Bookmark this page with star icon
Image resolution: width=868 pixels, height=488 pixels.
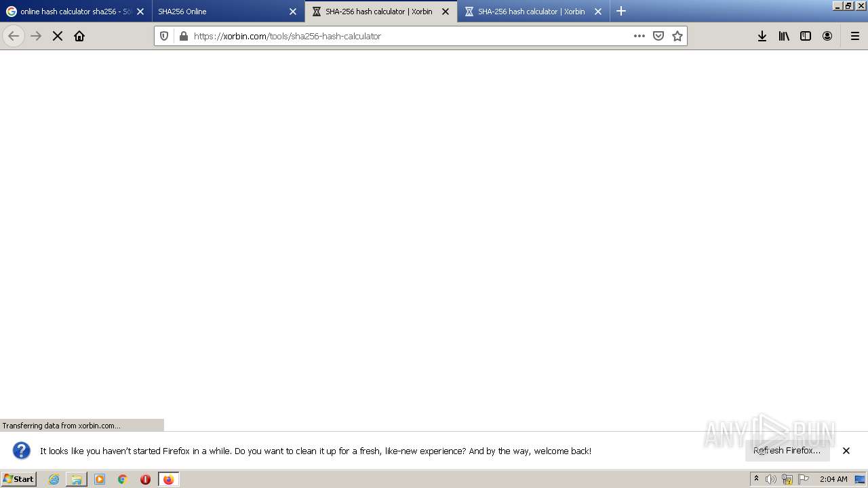[677, 36]
